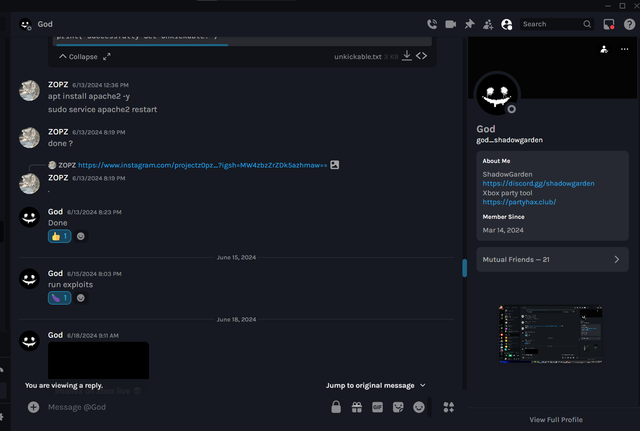Click God's avatar in the chat header
This screenshot has height=431, width=640.
tap(25, 24)
